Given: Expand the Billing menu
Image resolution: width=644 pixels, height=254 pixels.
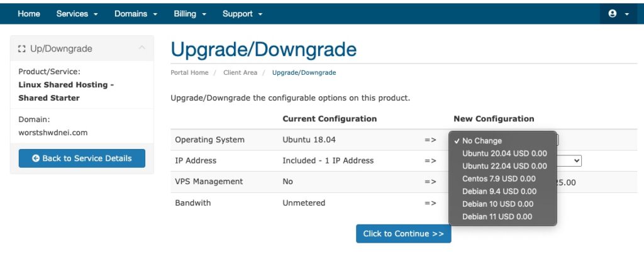Looking at the screenshot, I should click(190, 14).
